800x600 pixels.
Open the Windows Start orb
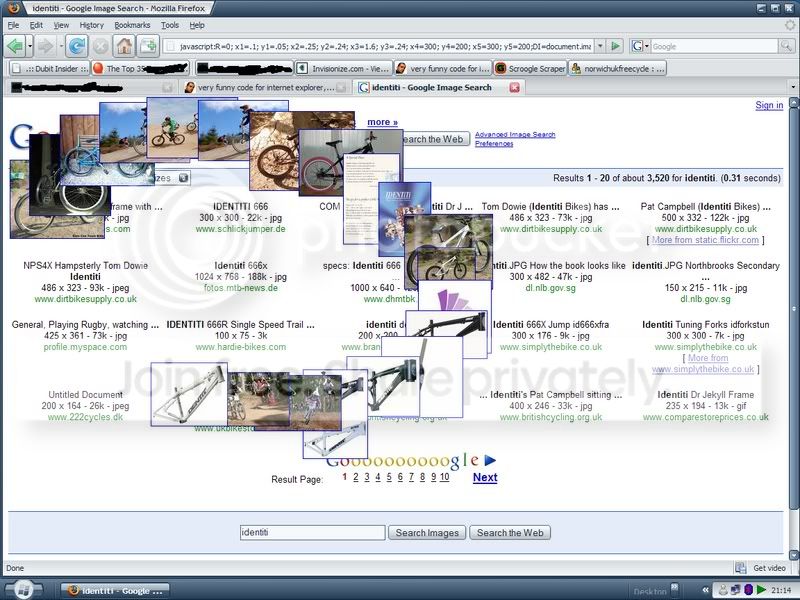(x=22, y=590)
